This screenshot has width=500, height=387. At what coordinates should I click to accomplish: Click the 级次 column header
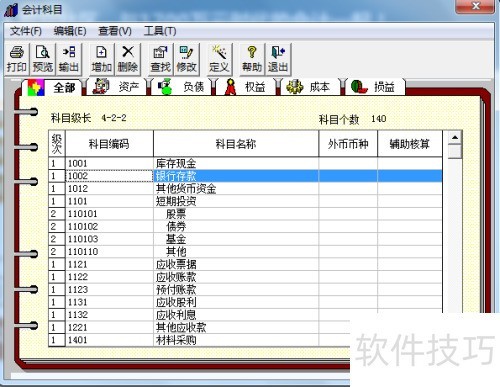57,144
